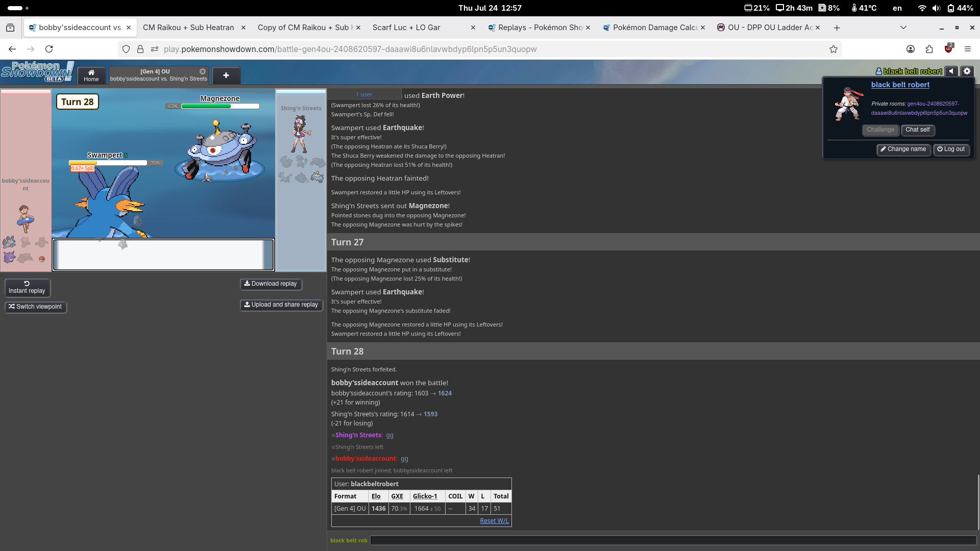Viewport: 980px width, 551px height.
Task: Open the Home room tab
Action: click(x=91, y=75)
